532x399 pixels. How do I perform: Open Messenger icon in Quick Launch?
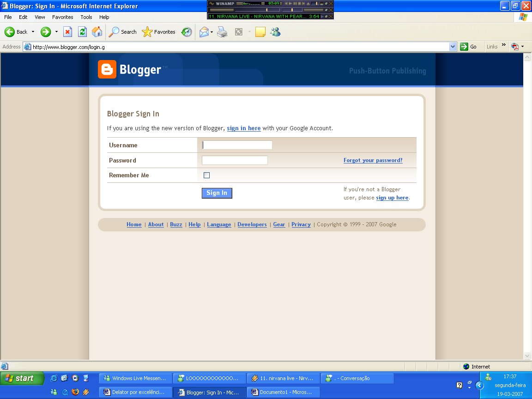click(x=54, y=392)
